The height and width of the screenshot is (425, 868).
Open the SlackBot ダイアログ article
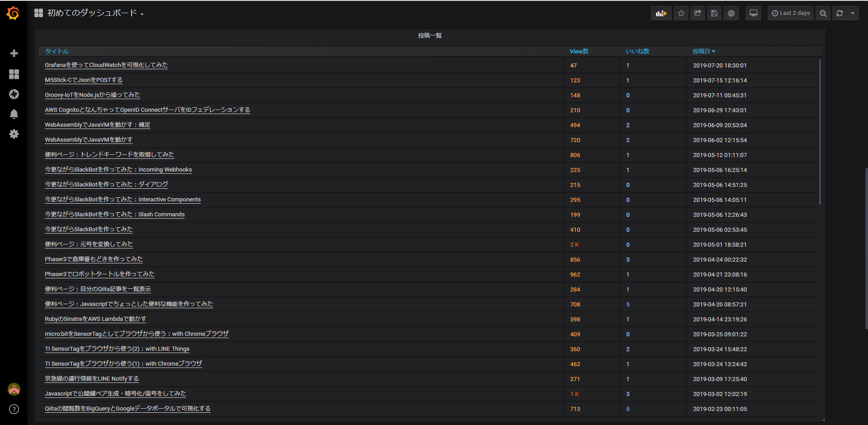coord(106,185)
